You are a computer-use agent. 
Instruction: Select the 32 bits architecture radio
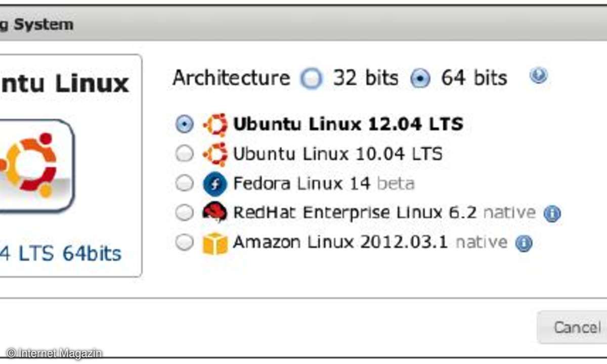pos(311,78)
